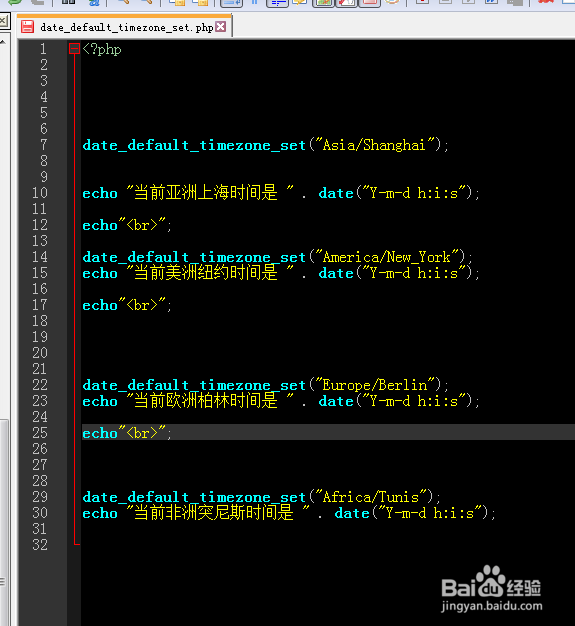The height and width of the screenshot is (626, 575).
Task: Click line number 1 in the margin
Action: tap(44, 49)
